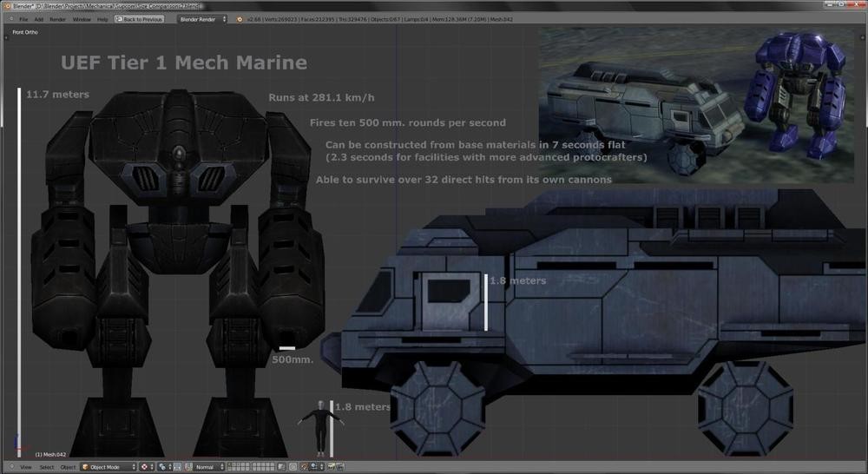Screen dimensions: 868x474
Task: Click the OpenGL render animation icon
Action: [x=342, y=467]
